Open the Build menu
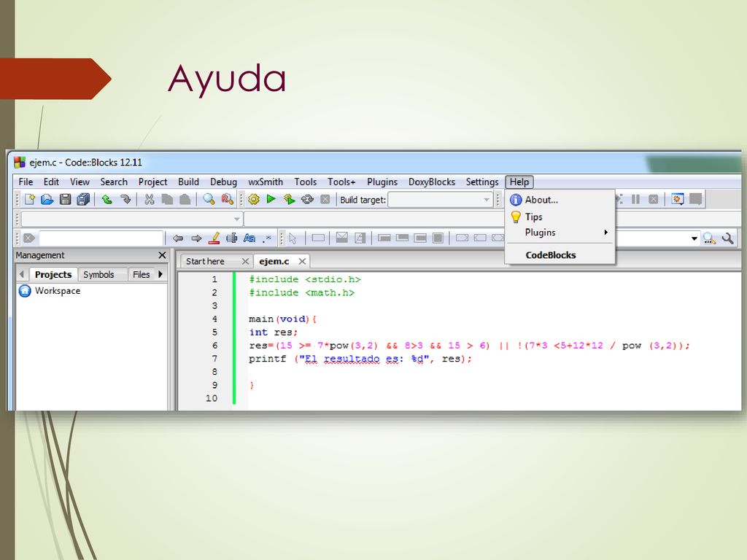Viewport: 747px width, 560px height. pos(188,182)
